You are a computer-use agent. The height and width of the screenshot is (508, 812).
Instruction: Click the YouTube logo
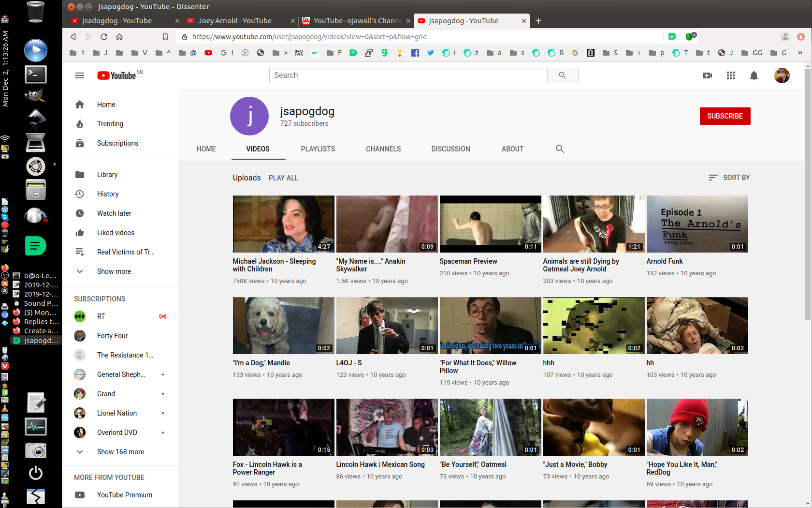click(116, 75)
